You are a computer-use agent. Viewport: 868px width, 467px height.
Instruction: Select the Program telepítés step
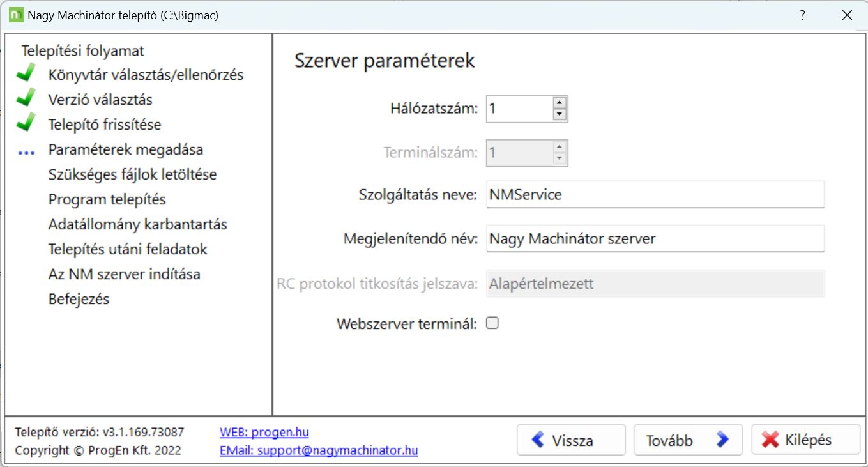click(107, 199)
